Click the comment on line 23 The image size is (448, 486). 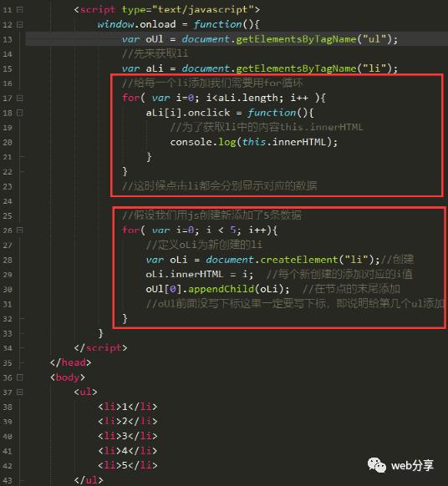click(220, 186)
